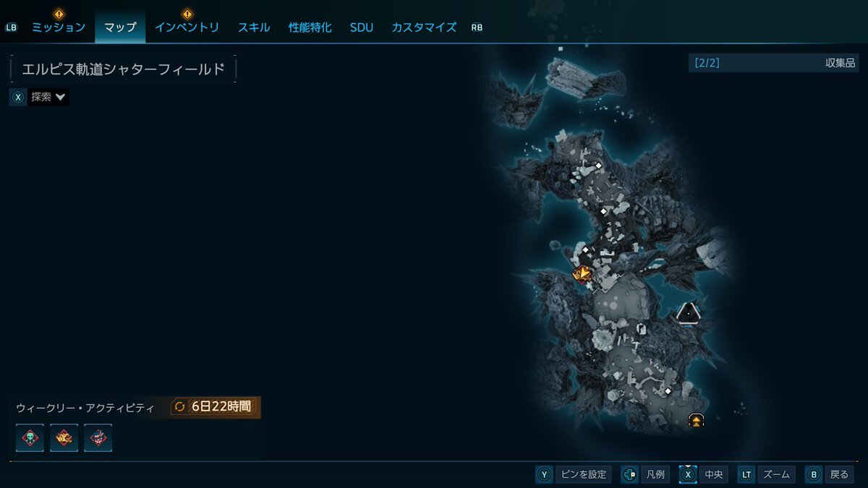The width and height of the screenshot is (868, 488).
Task: Select the スキル tab
Action: click(254, 27)
